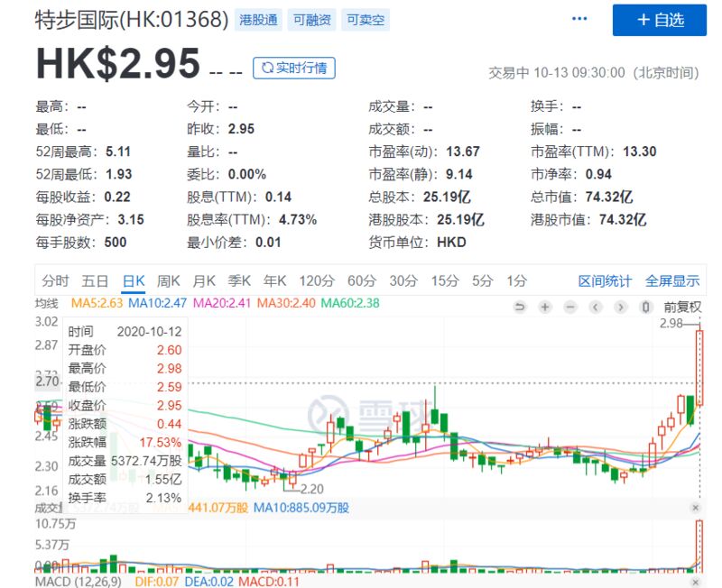Click the MACD (12,26,9) indicator label
This screenshot has width=722, height=588.
click(x=79, y=582)
